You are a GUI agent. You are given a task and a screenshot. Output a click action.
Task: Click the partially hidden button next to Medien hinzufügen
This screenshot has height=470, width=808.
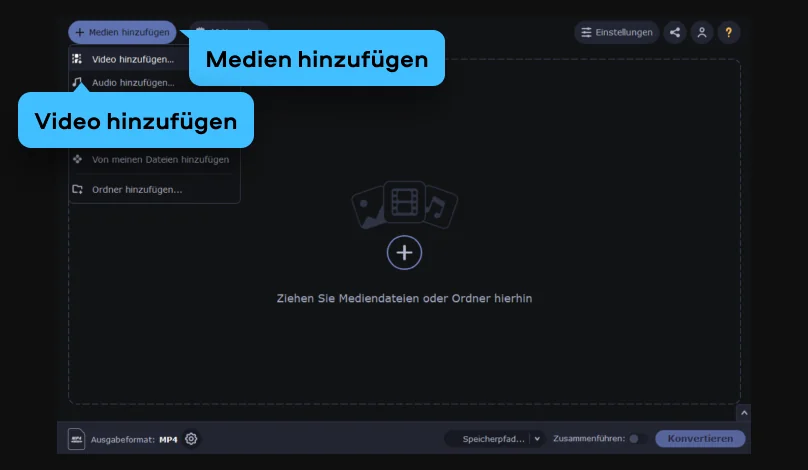(229, 26)
